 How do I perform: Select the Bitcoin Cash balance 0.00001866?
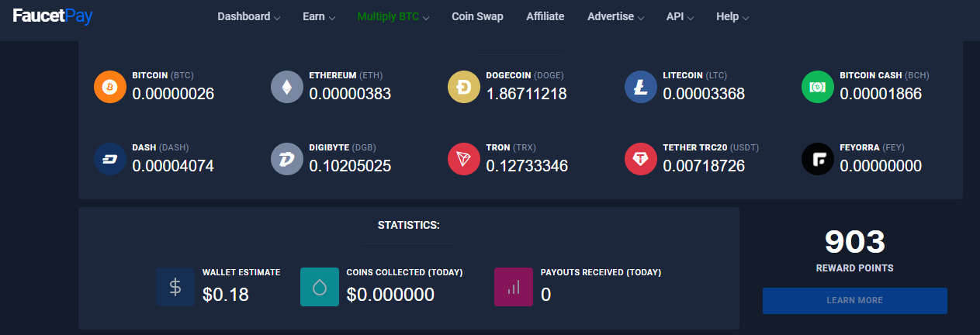(881, 94)
